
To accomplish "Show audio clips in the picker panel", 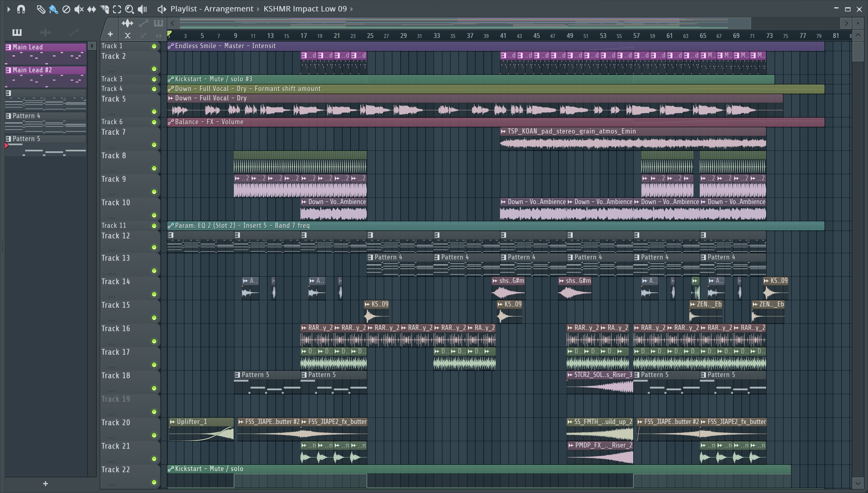I will 45,32.
